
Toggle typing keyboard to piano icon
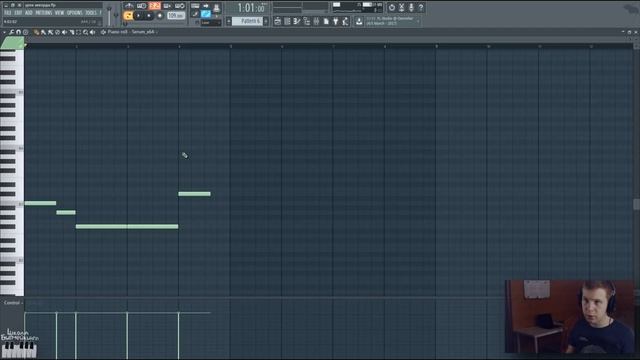pyautogui.click(x=195, y=6)
